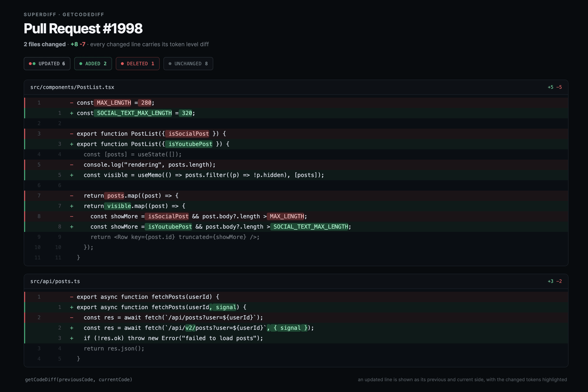The height and width of the screenshot is (392, 588).
Task: Click the highlighted v2/ token in the fetch URL
Action: 190,328
